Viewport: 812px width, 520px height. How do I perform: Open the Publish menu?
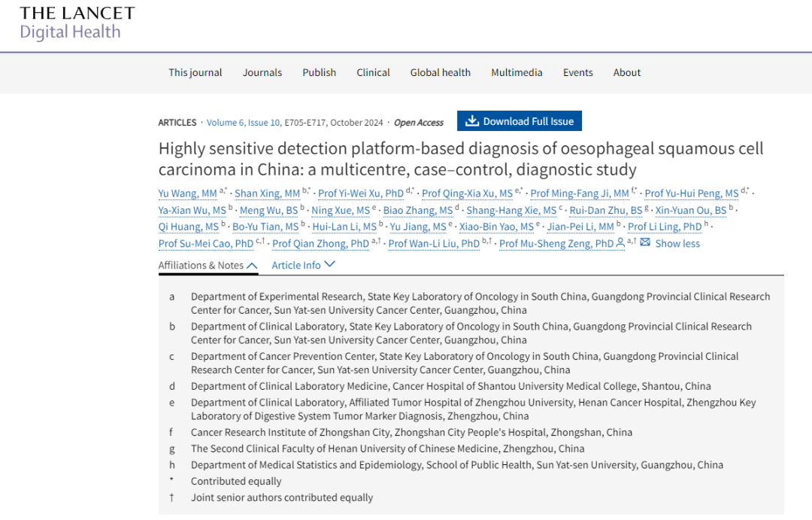[320, 72]
